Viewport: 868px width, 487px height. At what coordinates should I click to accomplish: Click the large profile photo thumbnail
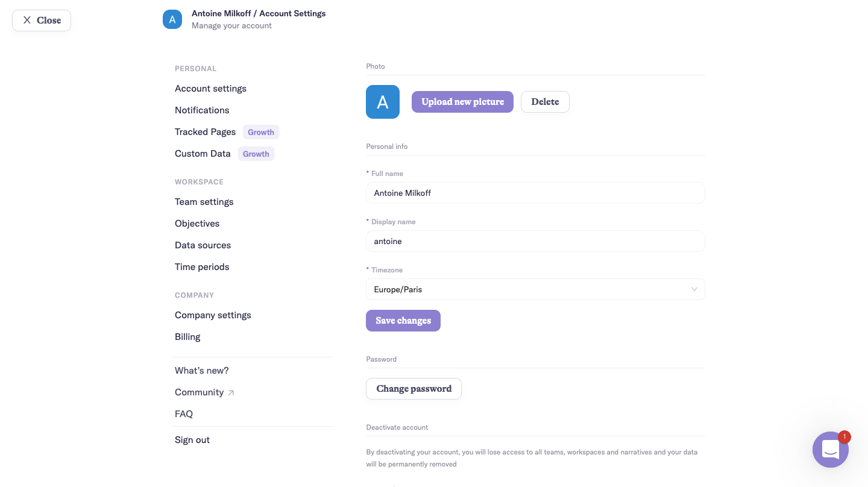point(383,102)
